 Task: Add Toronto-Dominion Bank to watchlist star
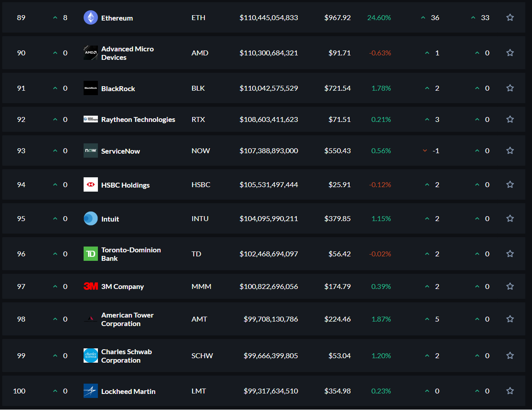[510, 253]
